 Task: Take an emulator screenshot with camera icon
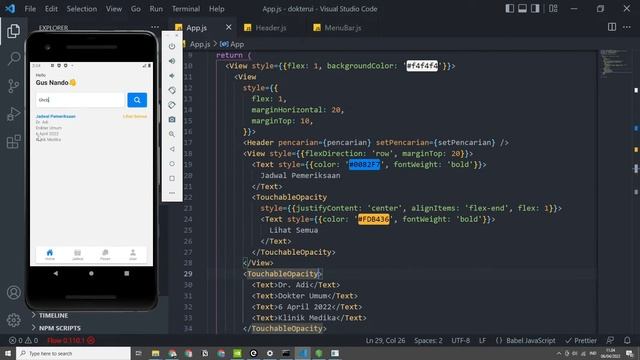172,120
